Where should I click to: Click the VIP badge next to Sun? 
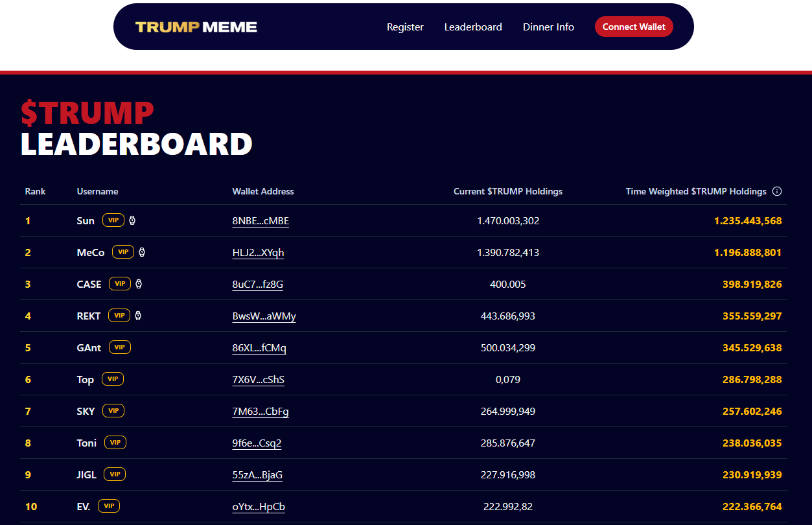click(113, 220)
